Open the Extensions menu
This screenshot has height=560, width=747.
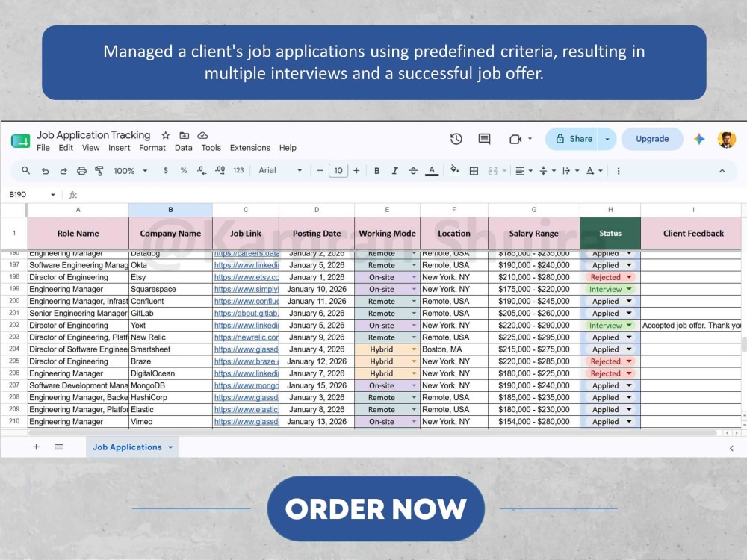point(250,148)
